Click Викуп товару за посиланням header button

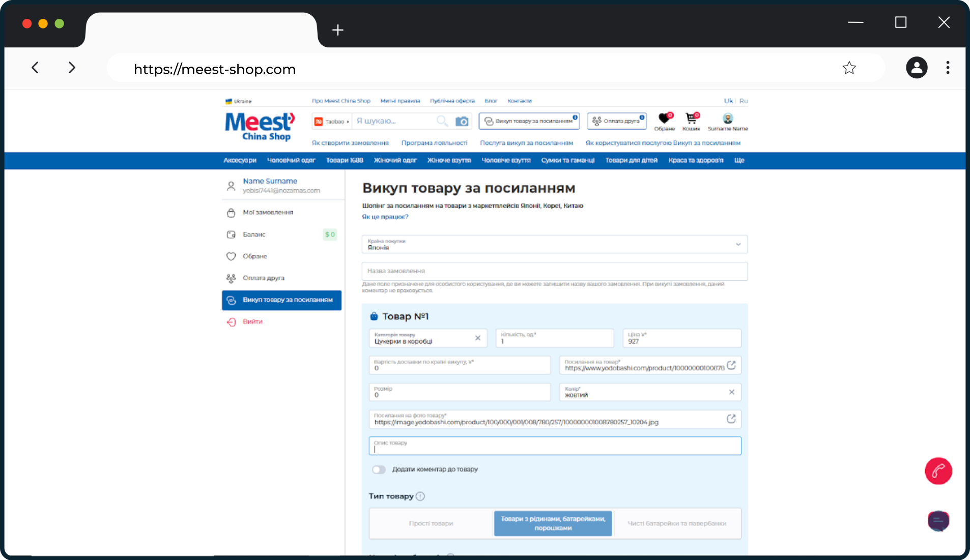tap(529, 121)
